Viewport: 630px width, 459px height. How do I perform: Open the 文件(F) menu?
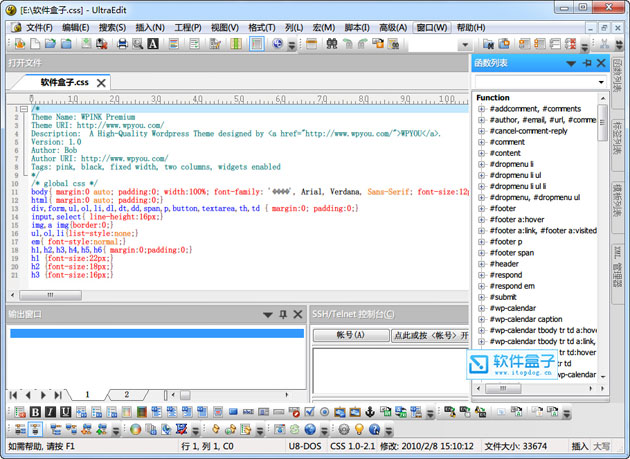tap(39, 27)
